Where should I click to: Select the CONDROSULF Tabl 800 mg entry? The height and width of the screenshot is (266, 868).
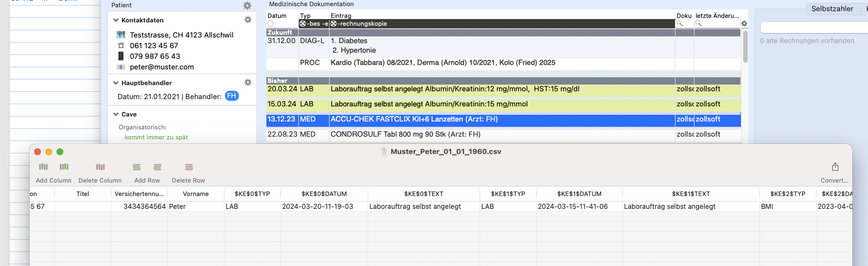(x=504, y=134)
